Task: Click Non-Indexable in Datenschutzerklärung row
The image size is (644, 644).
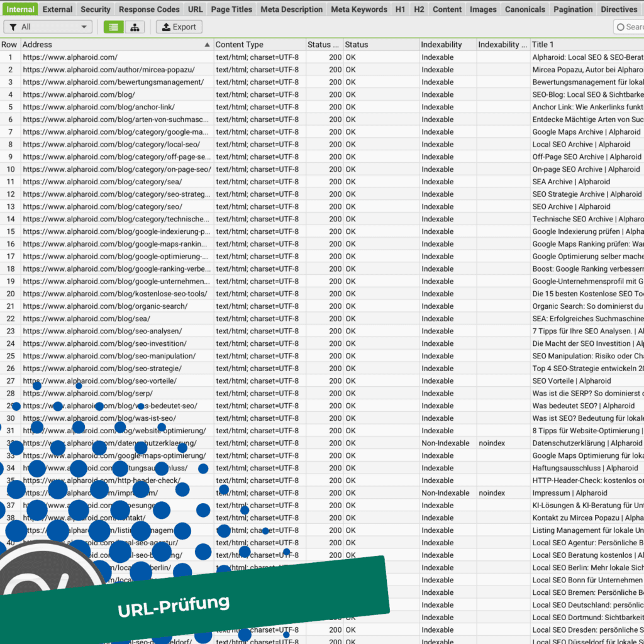Action: tap(445, 443)
